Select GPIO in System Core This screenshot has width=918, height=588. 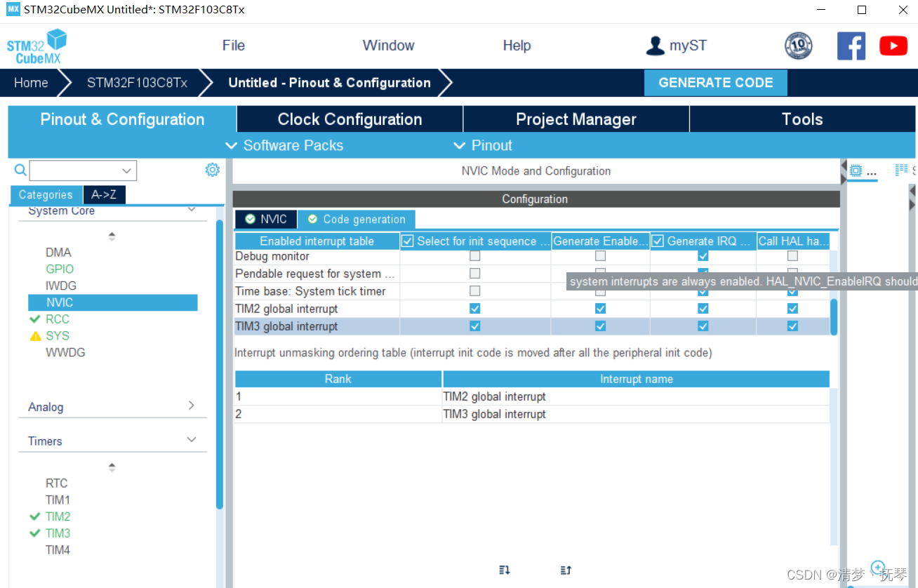coord(60,269)
